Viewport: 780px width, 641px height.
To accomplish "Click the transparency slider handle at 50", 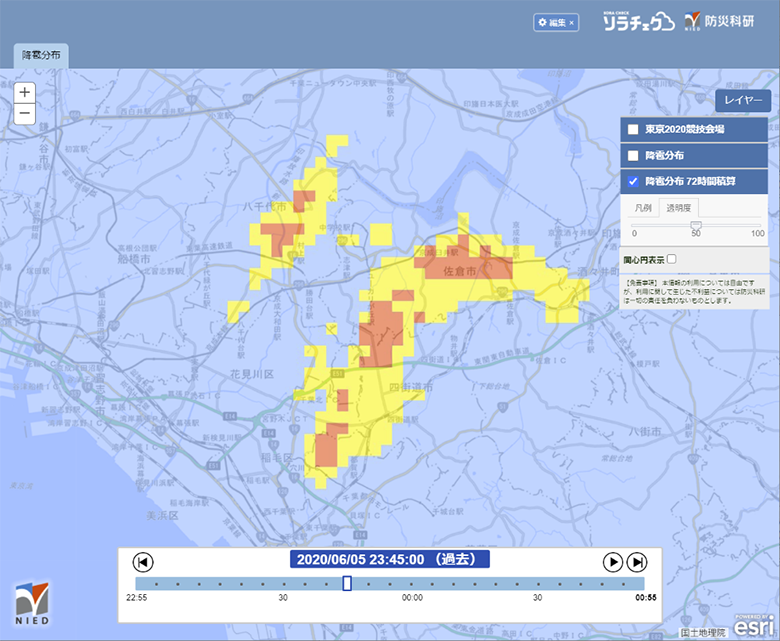I will pyautogui.click(x=695, y=224).
